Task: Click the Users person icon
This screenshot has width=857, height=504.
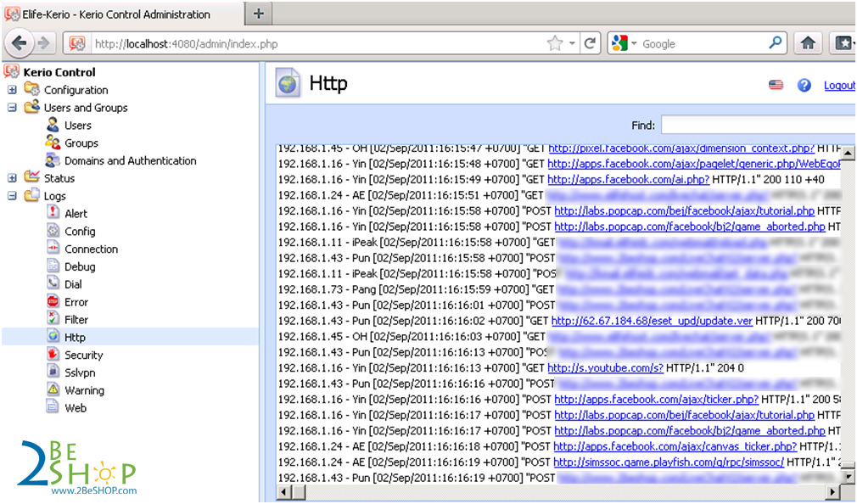Action: (x=53, y=125)
